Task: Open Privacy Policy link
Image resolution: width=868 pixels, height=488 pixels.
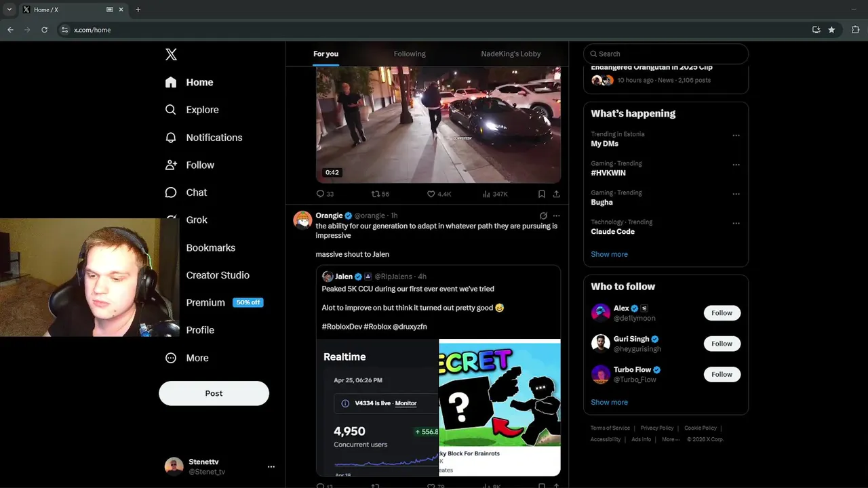Action: [x=657, y=428]
